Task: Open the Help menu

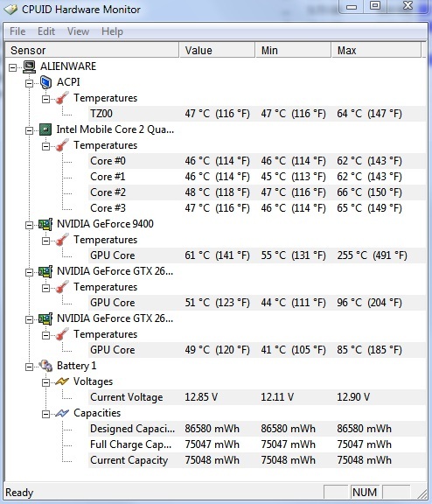Action: [113, 31]
